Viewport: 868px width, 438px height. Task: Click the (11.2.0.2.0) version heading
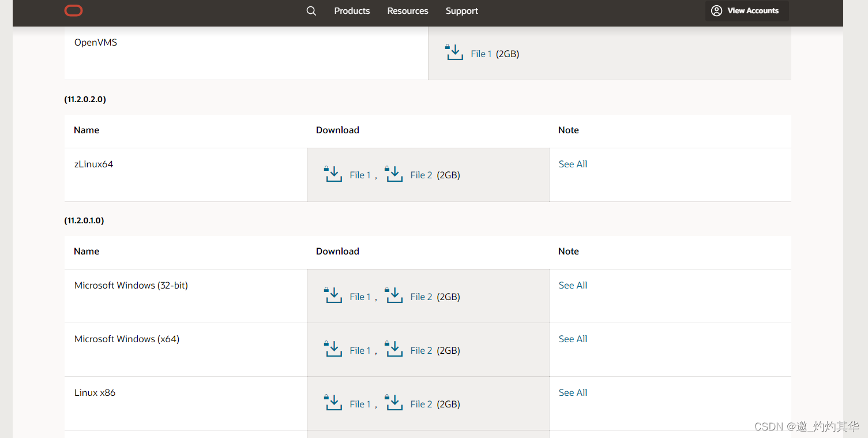point(85,99)
